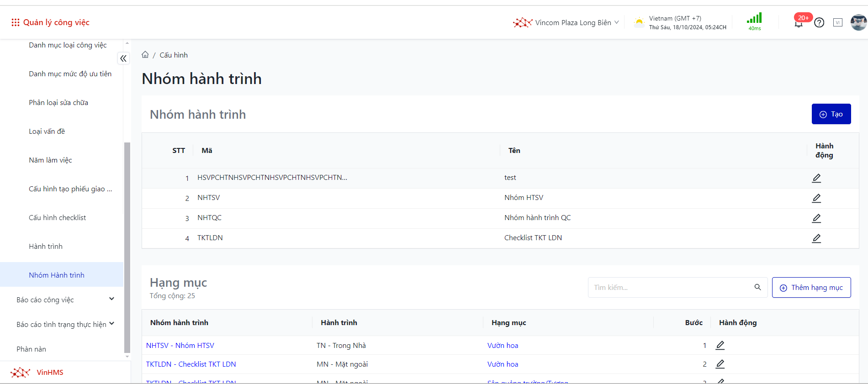This screenshot has width=868, height=384.
Task: Open the notifications bell icon
Action: (x=799, y=23)
